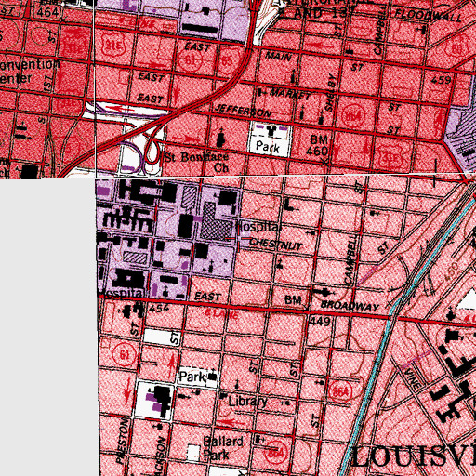The image size is (476, 476).
Task: Click the 459 elevation label at upper right
Action: (x=442, y=80)
